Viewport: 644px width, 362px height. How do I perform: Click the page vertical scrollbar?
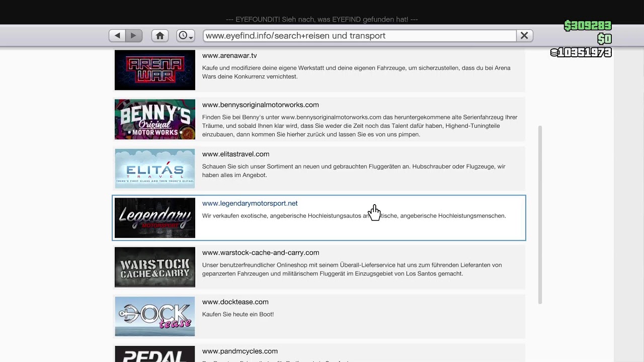(x=540, y=215)
